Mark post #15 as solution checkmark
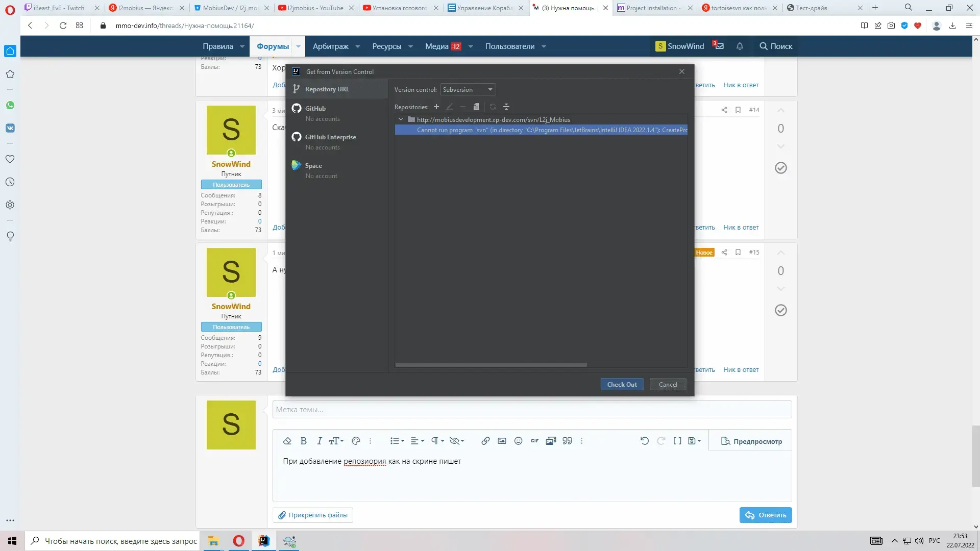The width and height of the screenshot is (980, 551). point(781,310)
